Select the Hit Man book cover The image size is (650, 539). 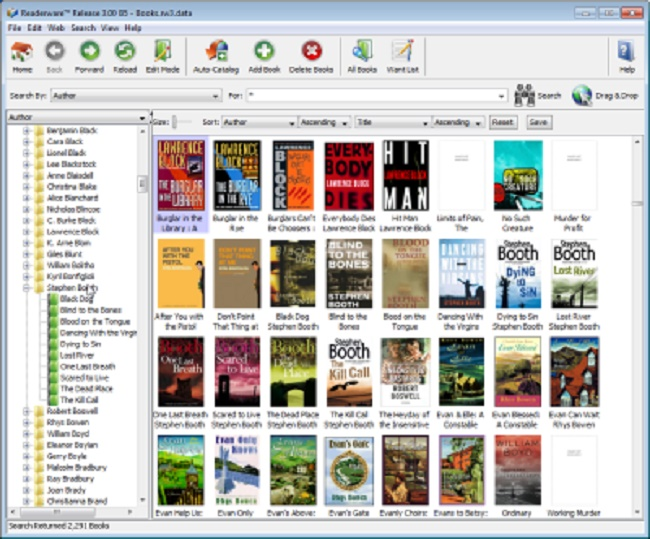click(405, 175)
